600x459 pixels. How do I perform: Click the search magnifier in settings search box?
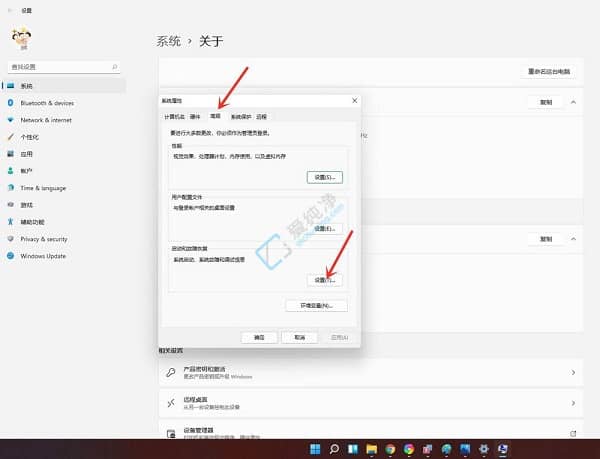[x=114, y=67]
